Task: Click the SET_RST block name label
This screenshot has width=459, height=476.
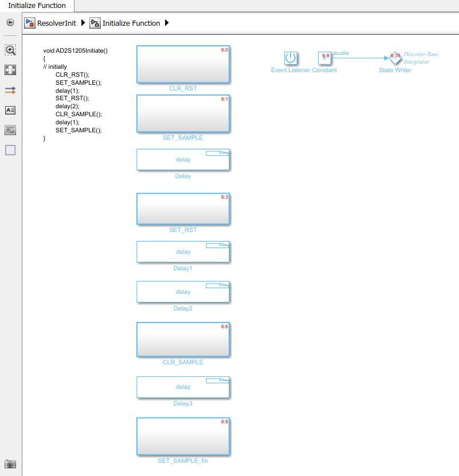Action: point(183,230)
